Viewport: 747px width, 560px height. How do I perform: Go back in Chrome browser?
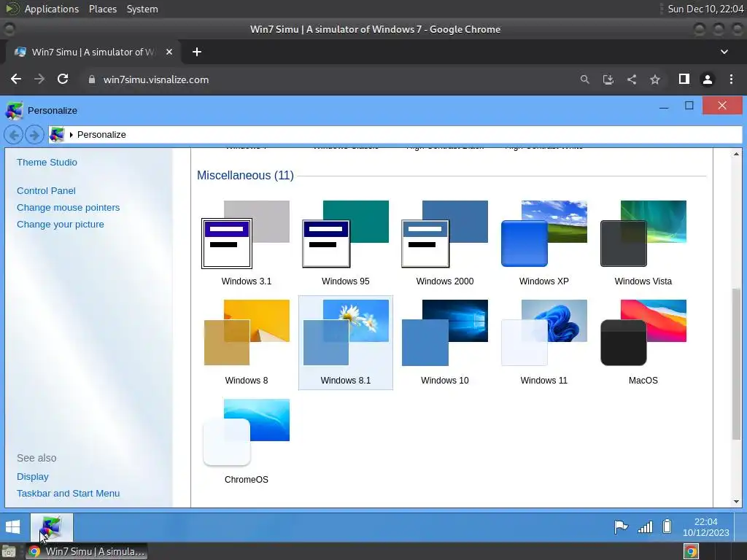click(x=16, y=79)
